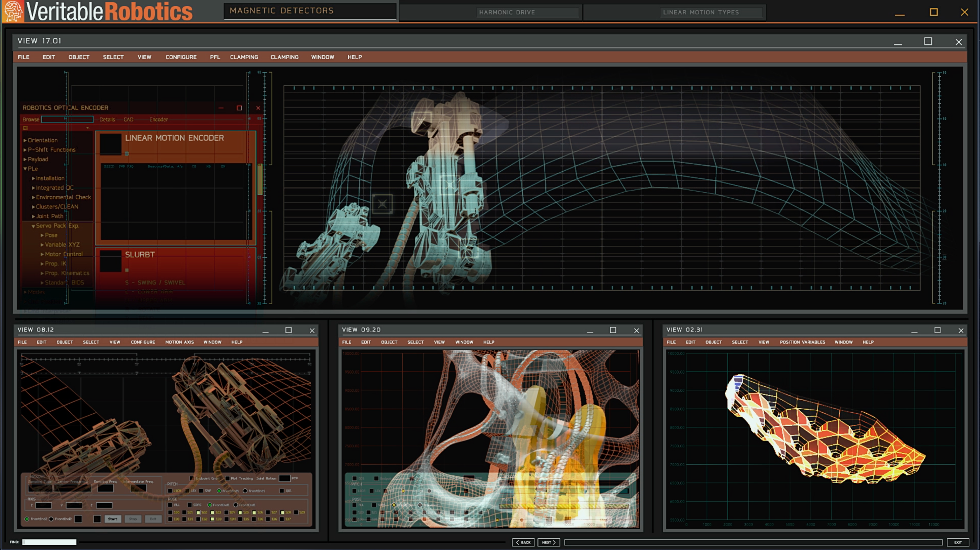Select the green FrontEnd2 radio button
Image resolution: width=980 pixels, height=550 pixels.
27,519
